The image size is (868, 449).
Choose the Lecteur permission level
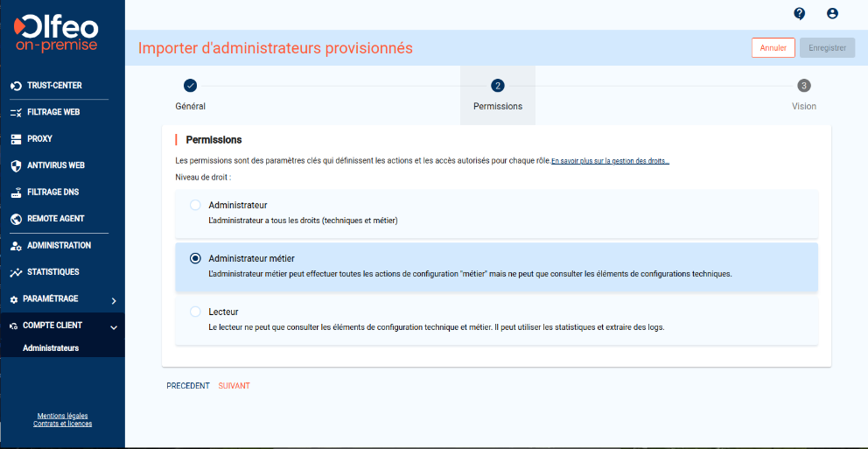coord(195,312)
